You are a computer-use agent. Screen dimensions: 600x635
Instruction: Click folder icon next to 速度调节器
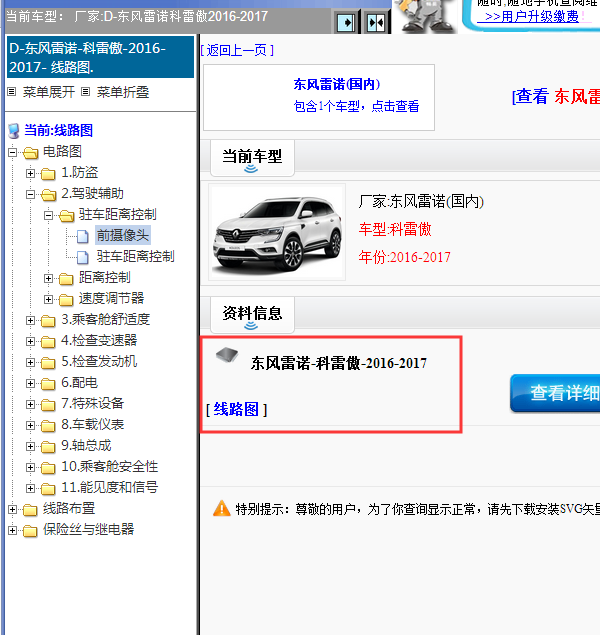pos(66,300)
